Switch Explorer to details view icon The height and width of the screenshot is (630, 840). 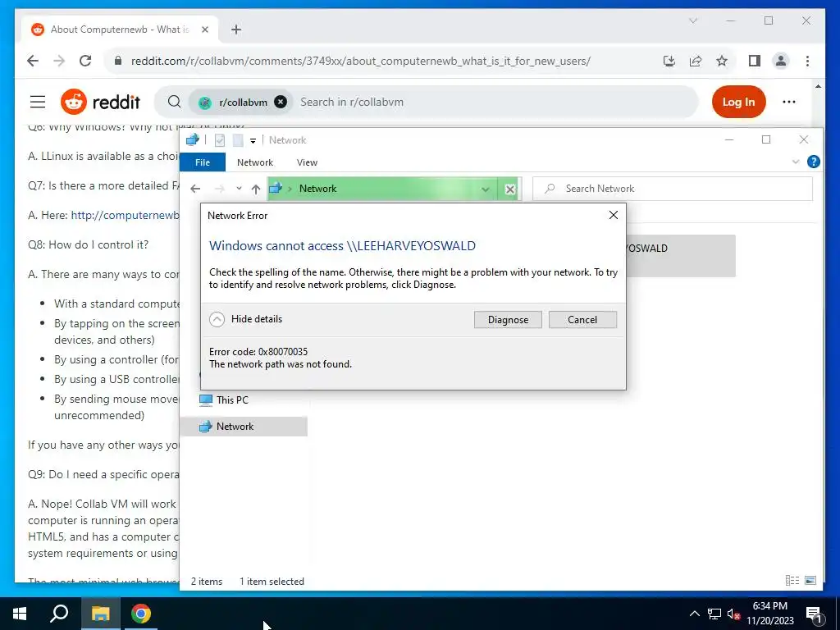pos(792,580)
